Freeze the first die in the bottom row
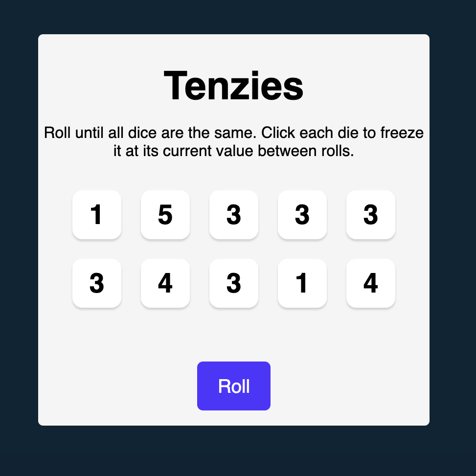The height and width of the screenshot is (476, 476). (x=97, y=283)
